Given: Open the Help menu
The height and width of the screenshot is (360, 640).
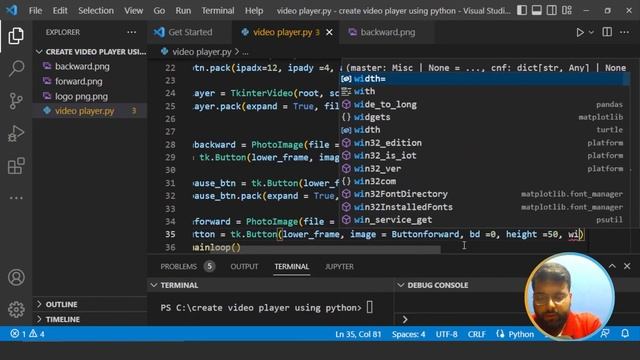Looking at the screenshot, I should click(254, 11).
